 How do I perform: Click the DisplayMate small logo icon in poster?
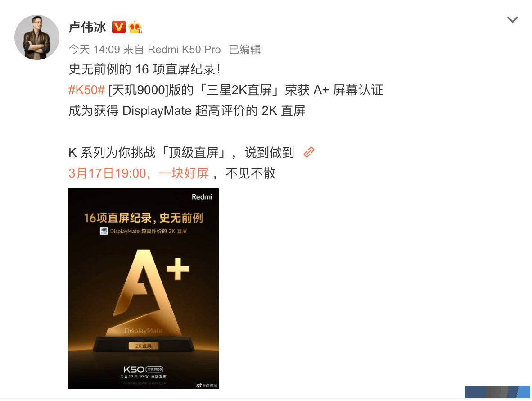(x=104, y=231)
